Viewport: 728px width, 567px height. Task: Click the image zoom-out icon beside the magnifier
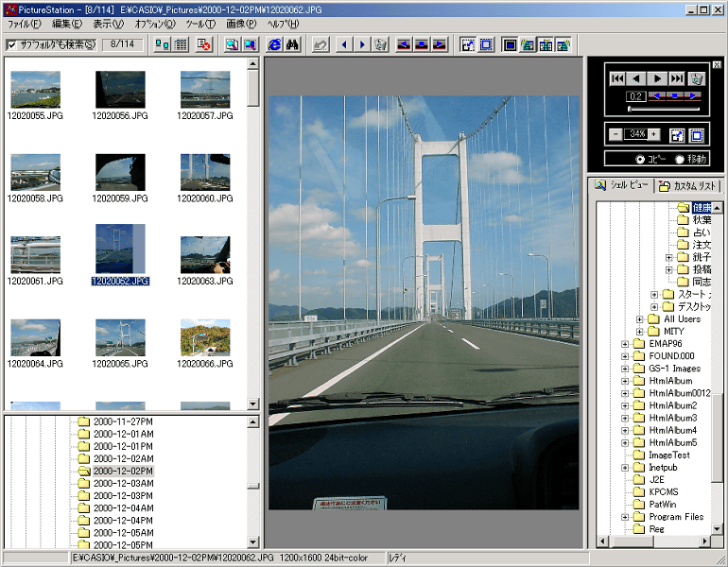(251, 44)
